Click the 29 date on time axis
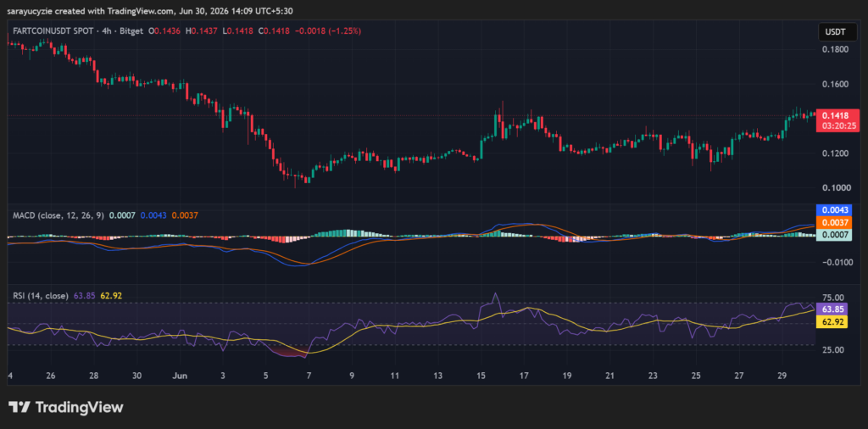Screen dimensions: 868x429 click(782, 376)
